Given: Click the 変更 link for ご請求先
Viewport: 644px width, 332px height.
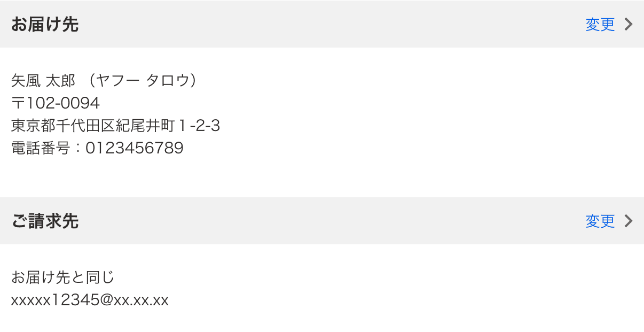Looking at the screenshot, I should [x=600, y=221].
